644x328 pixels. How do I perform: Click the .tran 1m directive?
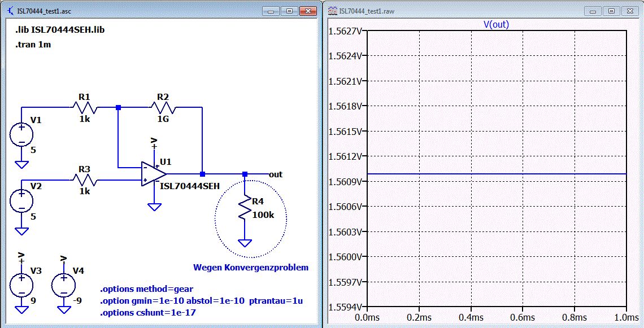33,45
